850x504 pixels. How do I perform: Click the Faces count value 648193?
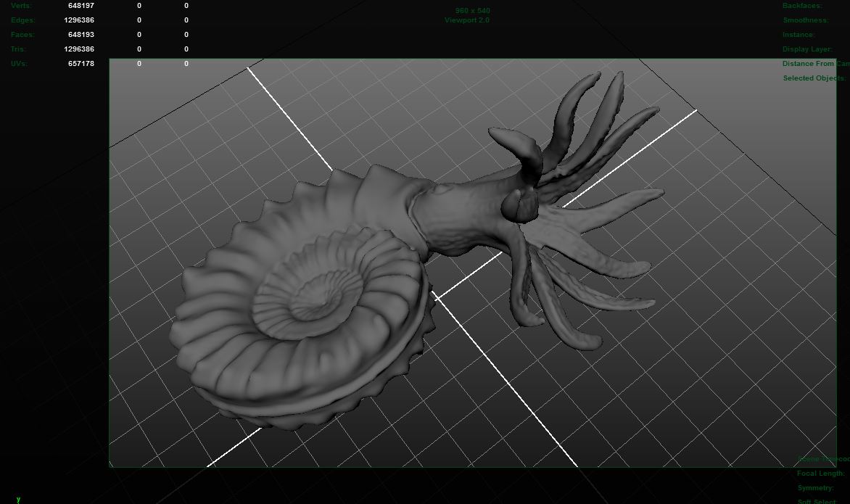pyautogui.click(x=81, y=35)
